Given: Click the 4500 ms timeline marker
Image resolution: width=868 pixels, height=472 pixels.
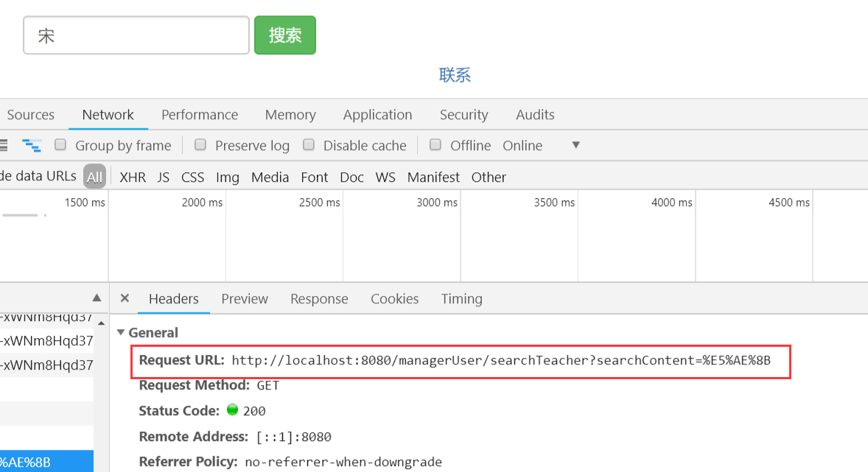Looking at the screenshot, I should point(789,202).
